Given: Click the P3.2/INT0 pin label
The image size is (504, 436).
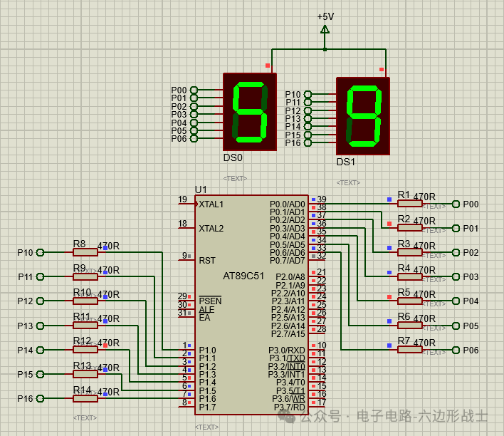Looking at the screenshot, I should click(286, 366).
